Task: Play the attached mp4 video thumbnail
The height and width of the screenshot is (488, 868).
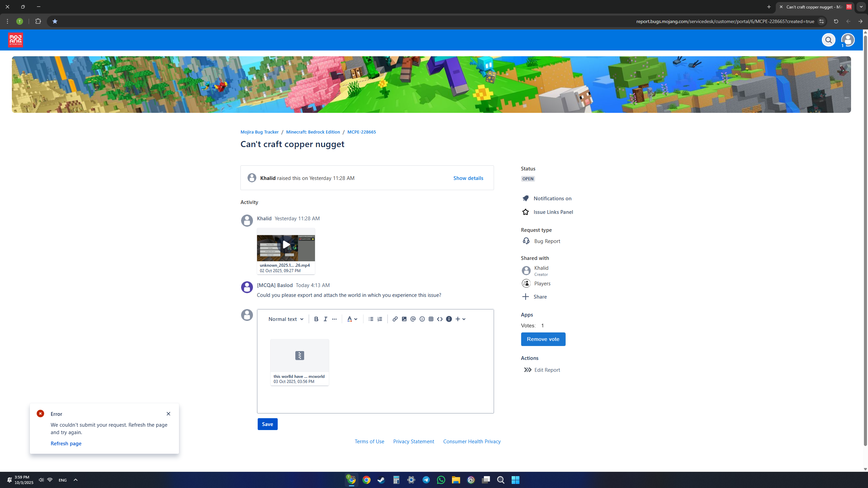Action: point(286,244)
